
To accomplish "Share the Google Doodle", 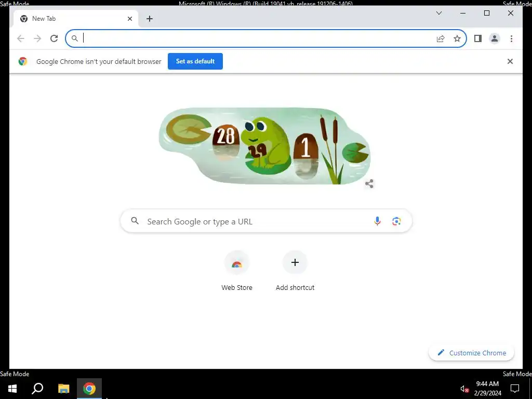I will coord(369,184).
